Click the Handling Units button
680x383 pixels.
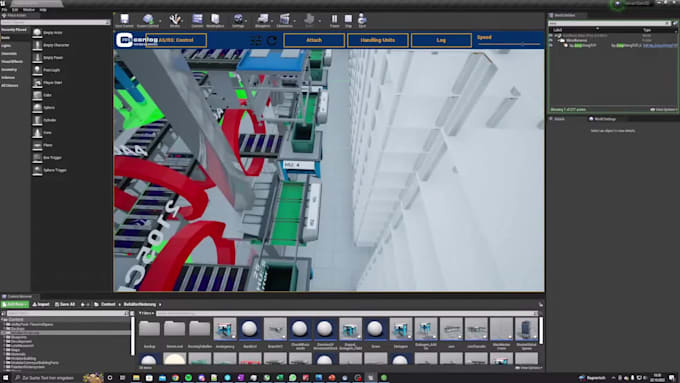pyautogui.click(x=378, y=40)
